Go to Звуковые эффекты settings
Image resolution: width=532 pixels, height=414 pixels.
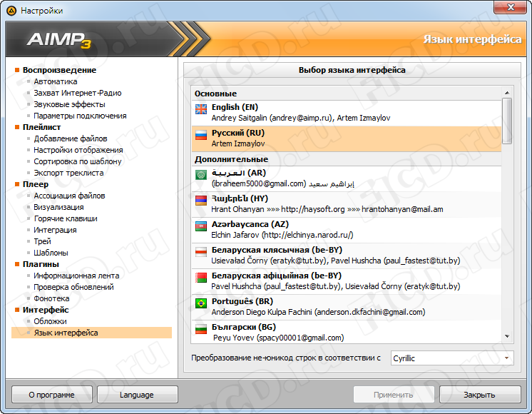69,104
